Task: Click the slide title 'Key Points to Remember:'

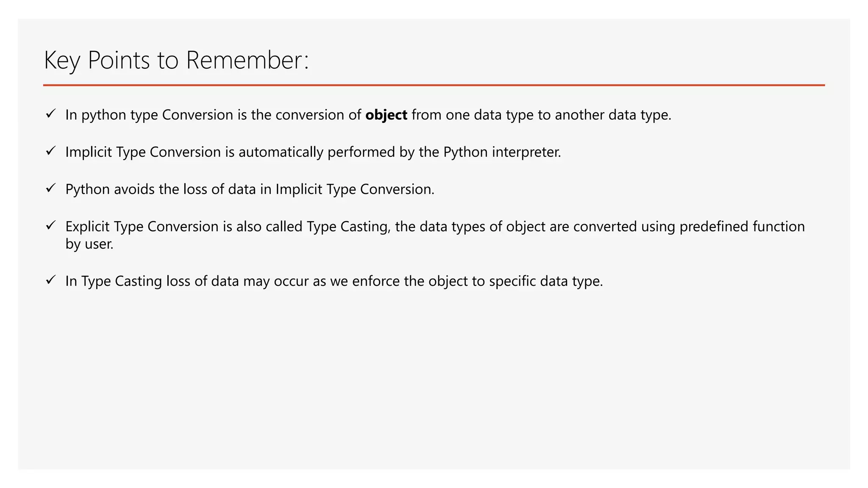Action: coord(176,60)
